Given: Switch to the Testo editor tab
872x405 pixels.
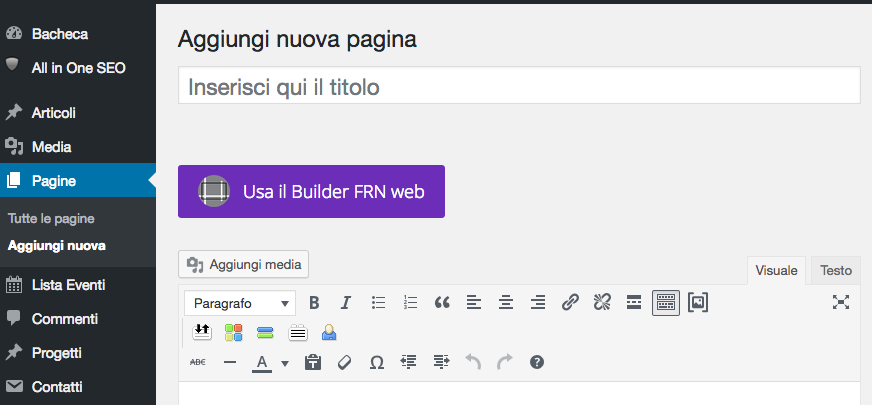Looking at the screenshot, I should pyautogui.click(x=836, y=270).
